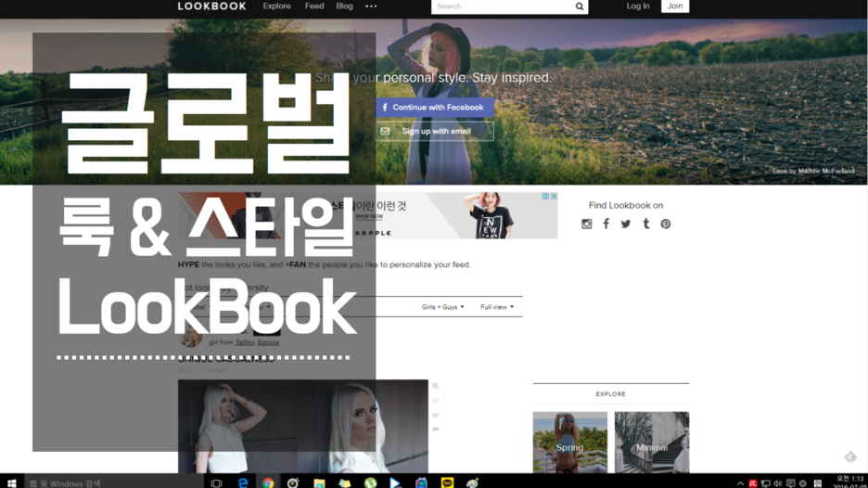
Task: Click the eye icon beside the look
Action: point(436,415)
